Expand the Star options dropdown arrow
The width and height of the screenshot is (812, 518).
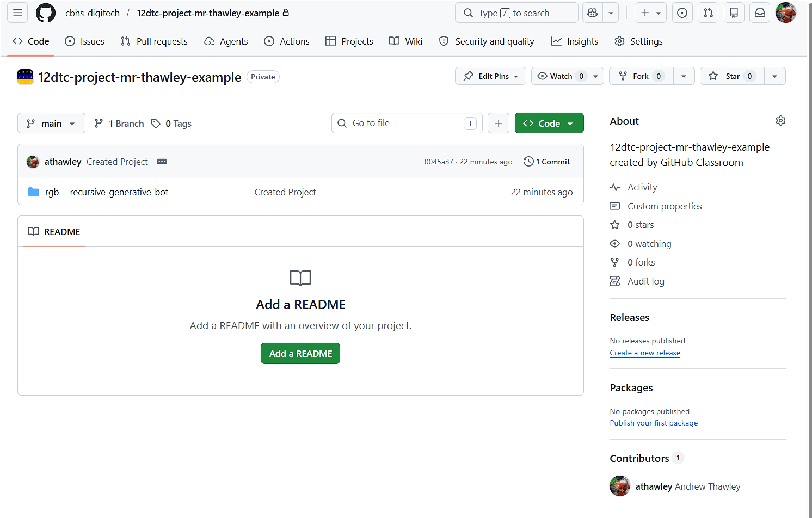(774, 76)
